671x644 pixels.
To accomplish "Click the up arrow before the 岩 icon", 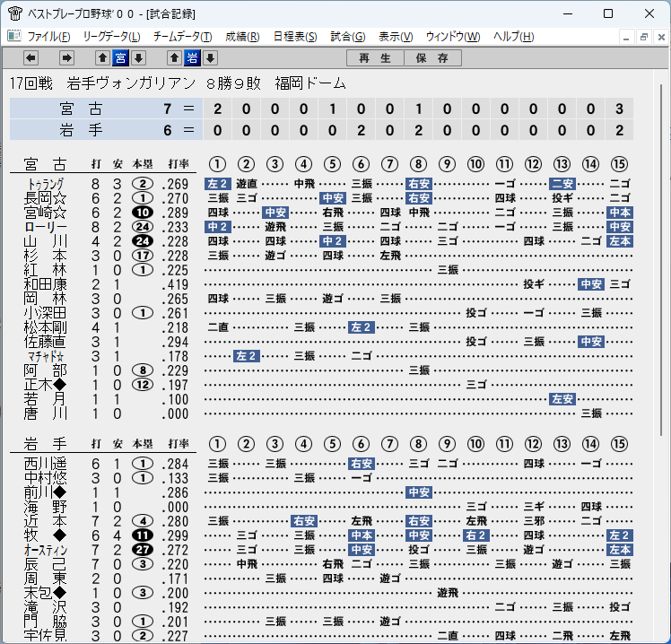I will point(174,57).
